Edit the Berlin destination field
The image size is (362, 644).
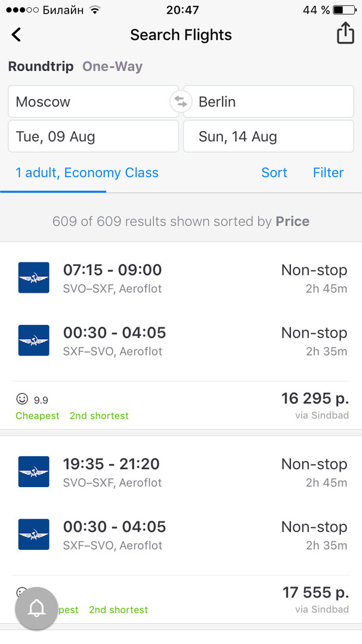[271, 101]
